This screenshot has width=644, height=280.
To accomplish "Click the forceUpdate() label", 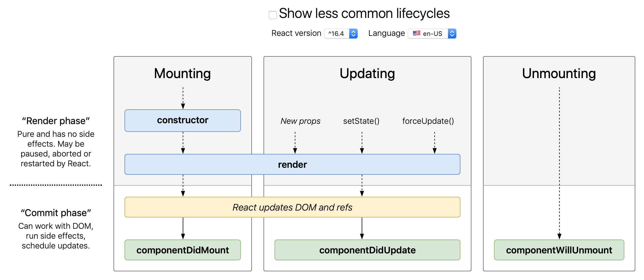I will [x=428, y=121].
